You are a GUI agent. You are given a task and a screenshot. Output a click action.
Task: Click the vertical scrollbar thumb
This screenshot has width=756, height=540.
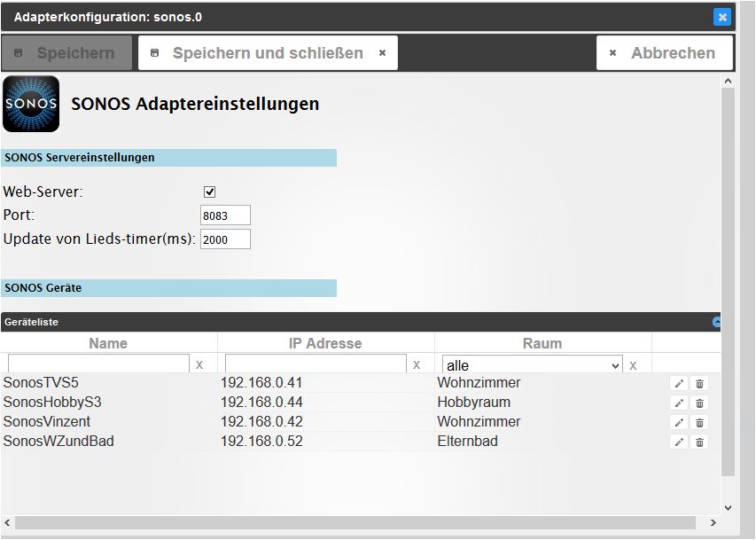tap(728, 282)
